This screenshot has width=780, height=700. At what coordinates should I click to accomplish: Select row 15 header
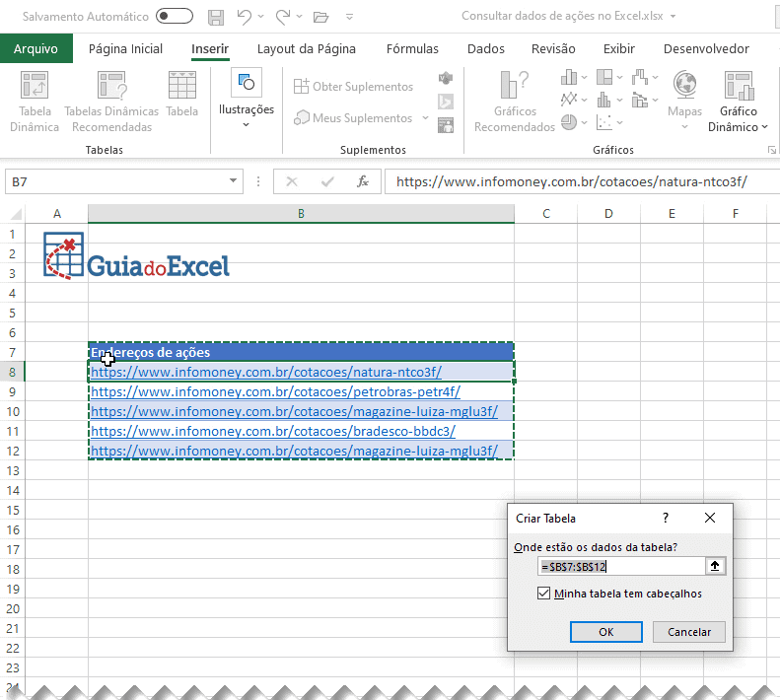(x=13, y=511)
